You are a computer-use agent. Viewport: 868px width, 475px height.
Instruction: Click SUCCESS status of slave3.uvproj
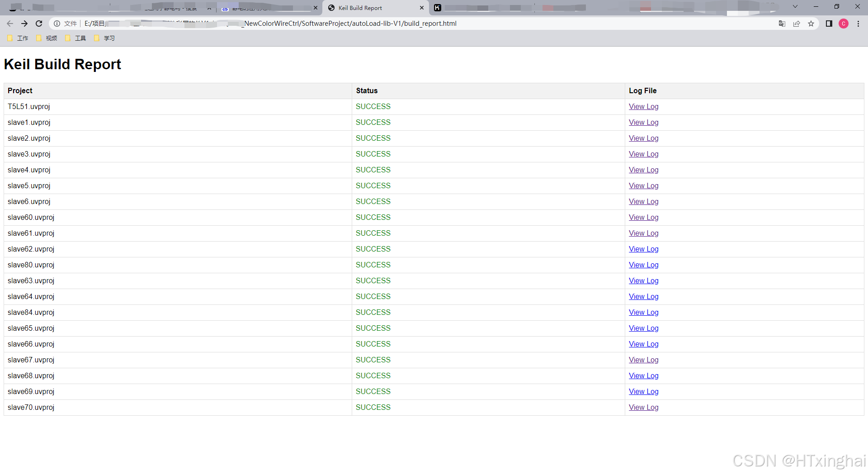point(373,154)
